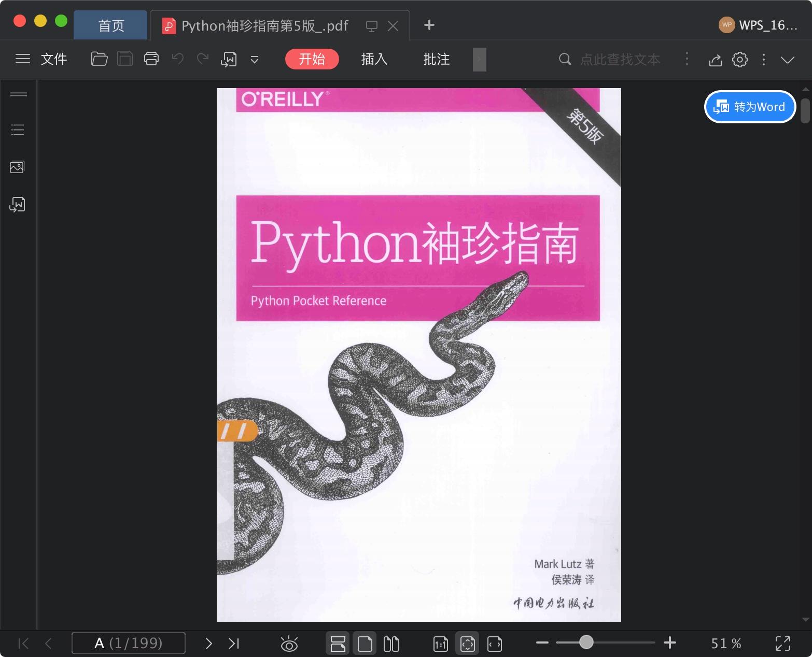Select single page view
Screen dimensions: 812x657
pyautogui.click(x=365, y=644)
